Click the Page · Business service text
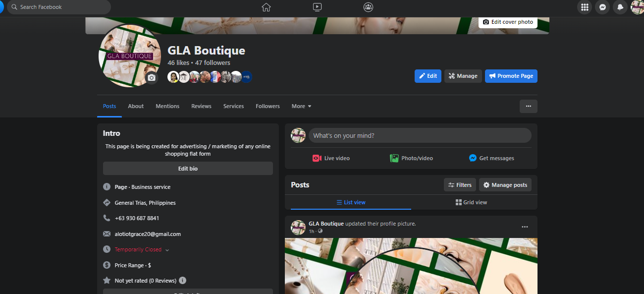 142,187
